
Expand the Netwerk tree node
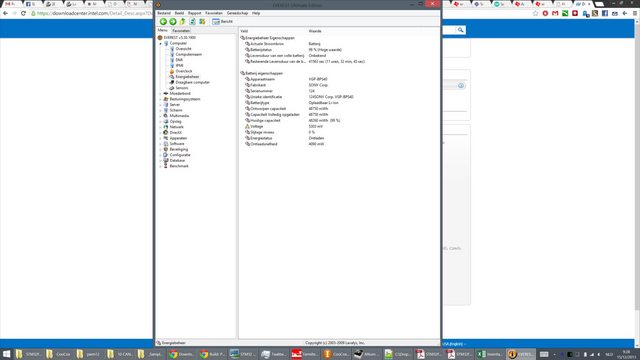click(160, 127)
